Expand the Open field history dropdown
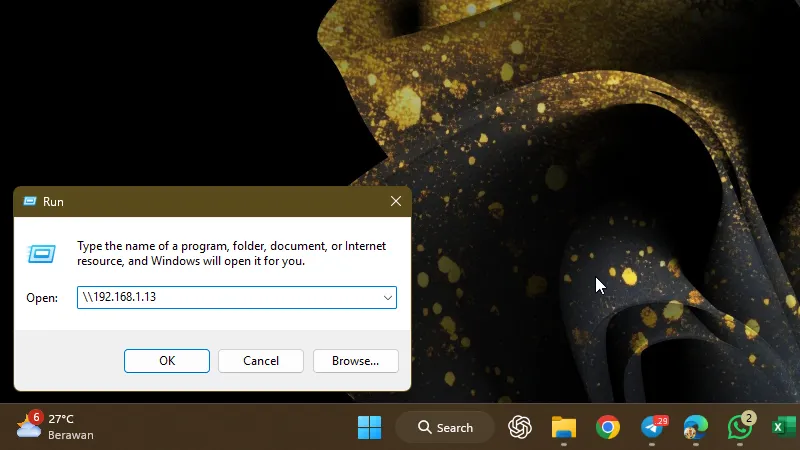 point(388,297)
